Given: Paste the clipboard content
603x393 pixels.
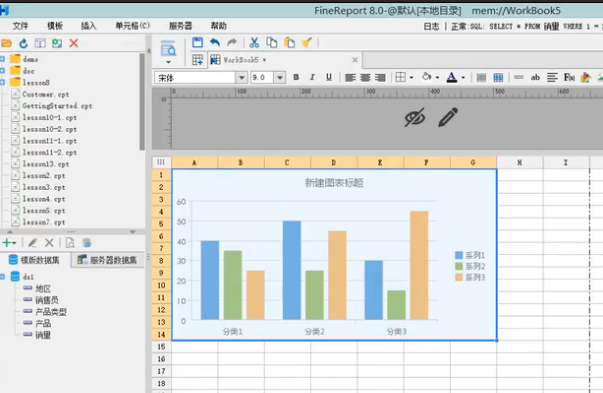Looking at the screenshot, I should pyautogui.click(x=289, y=42).
